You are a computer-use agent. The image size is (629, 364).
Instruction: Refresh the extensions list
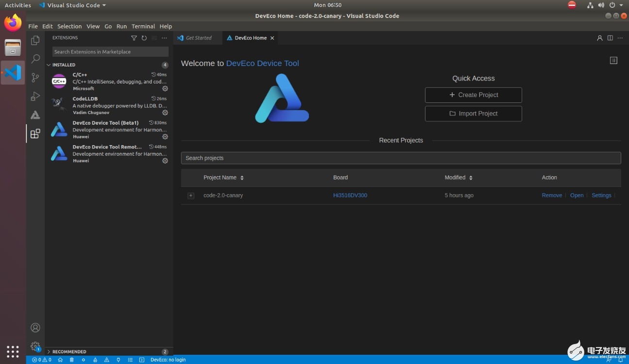click(144, 38)
